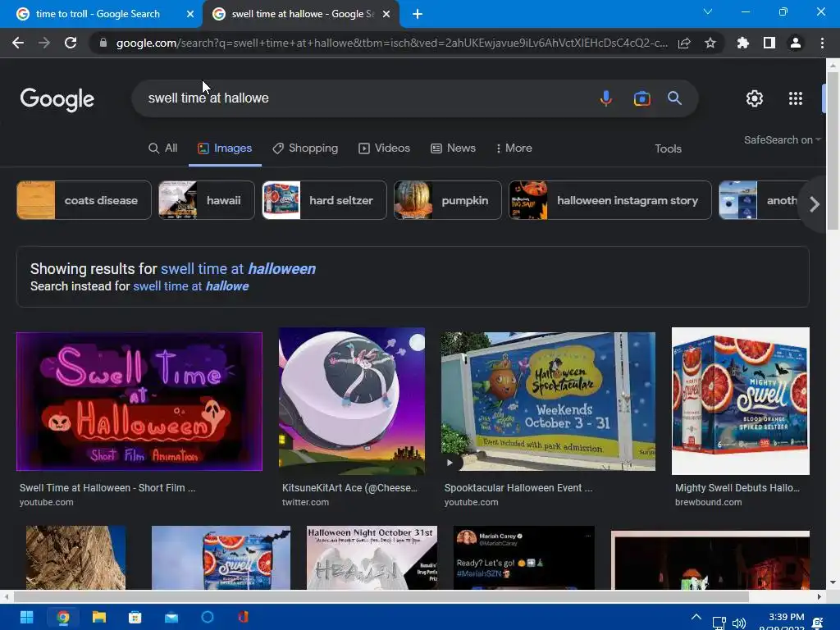This screenshot has width=840, height=630.
Task: Reload the current page
Action: [x=71, y=43]
